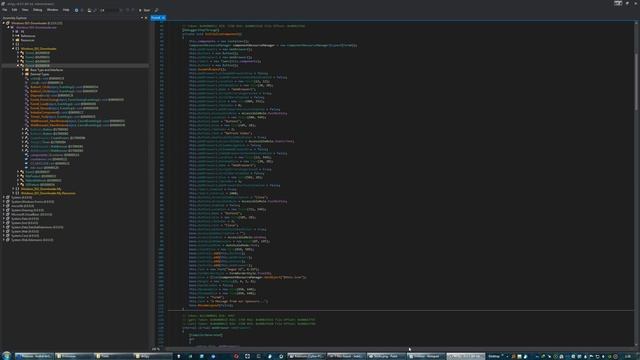
Task: Expand the References node
Action: point(13,36)
